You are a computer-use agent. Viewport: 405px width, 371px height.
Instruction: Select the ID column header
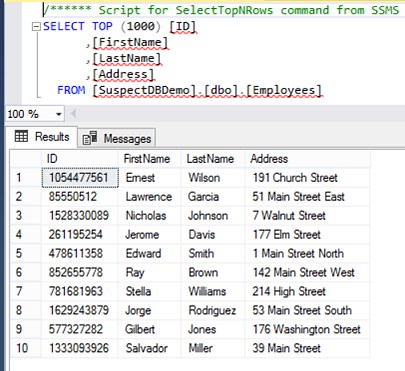click(x=80, y=159)
